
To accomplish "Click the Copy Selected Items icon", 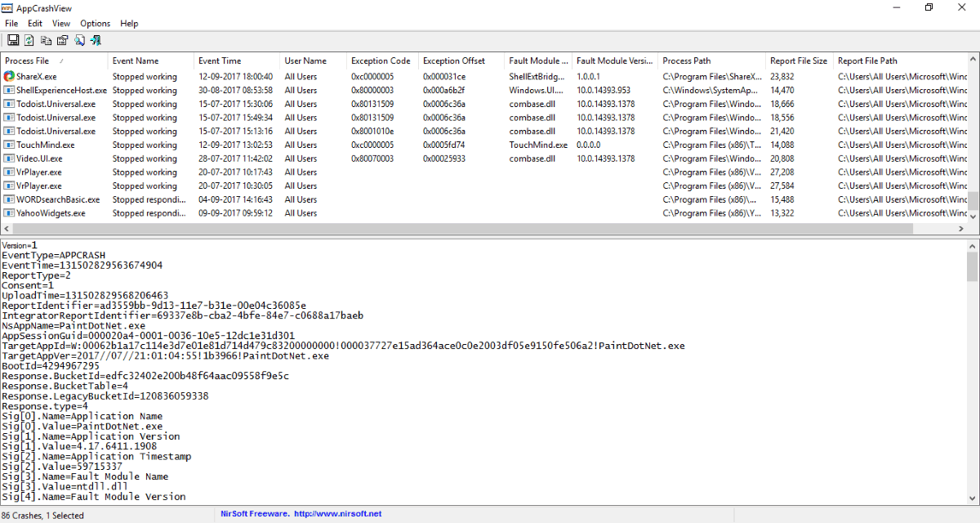I will point(46,40).
